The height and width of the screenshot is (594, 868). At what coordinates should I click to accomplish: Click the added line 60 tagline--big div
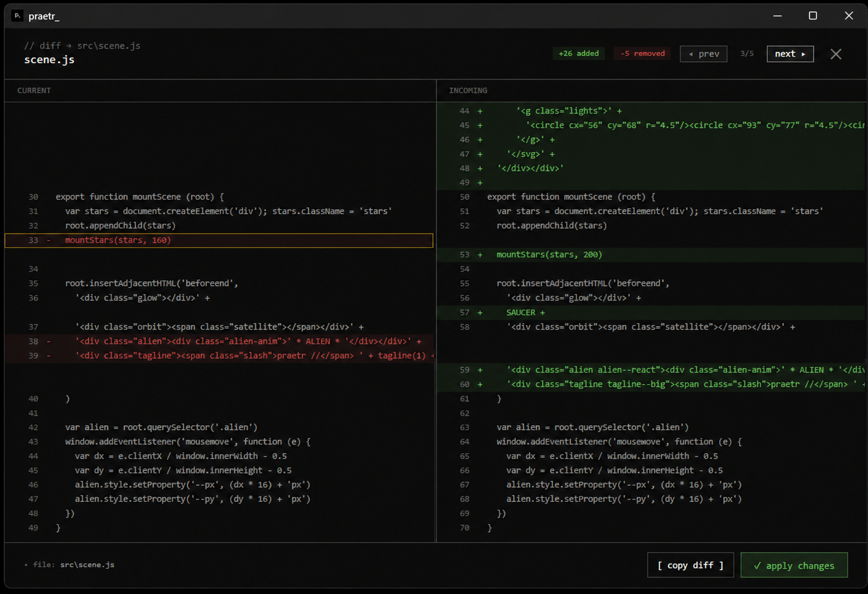pos(652,384)
